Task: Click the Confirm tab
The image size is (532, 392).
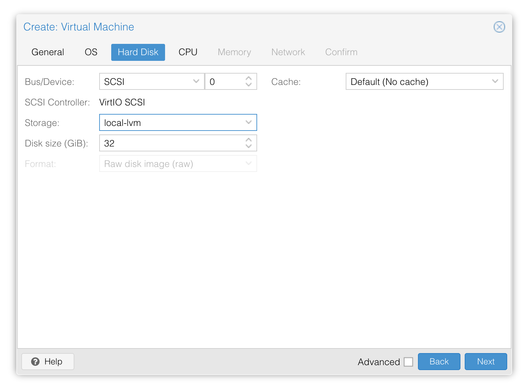Action: click(x=341, y=52)
